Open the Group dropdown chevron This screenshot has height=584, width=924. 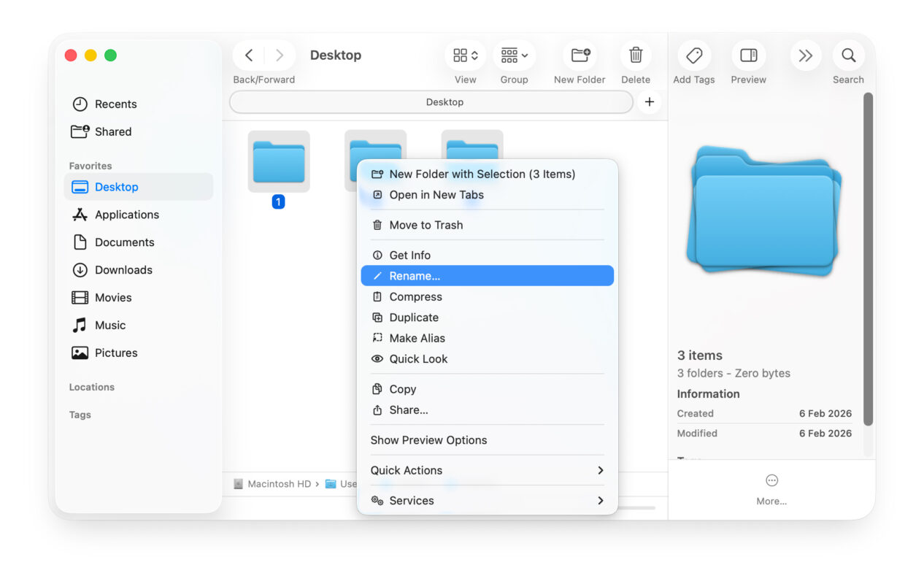tap(526, 55)
